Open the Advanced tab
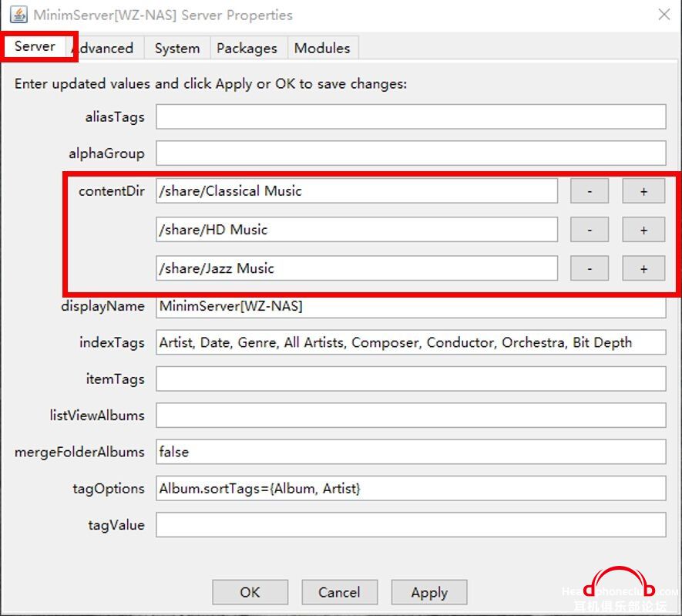The image size is (682, 616). coord(104,48)
